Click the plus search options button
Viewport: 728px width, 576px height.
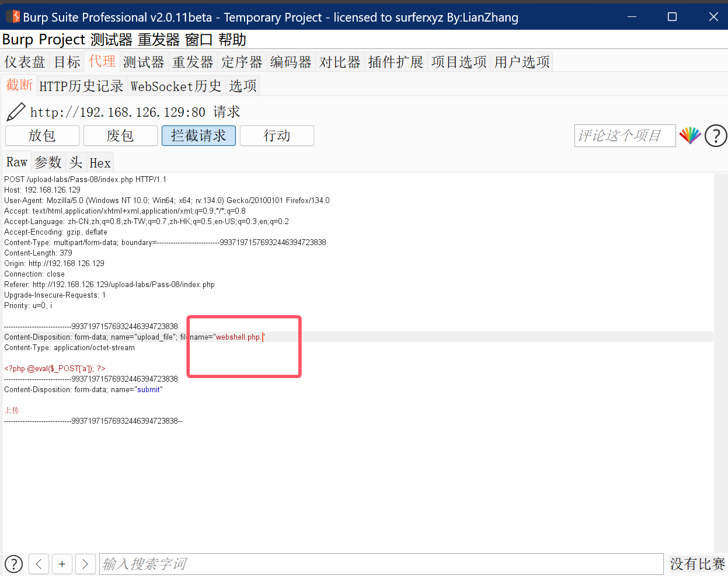tap(62, 564)
